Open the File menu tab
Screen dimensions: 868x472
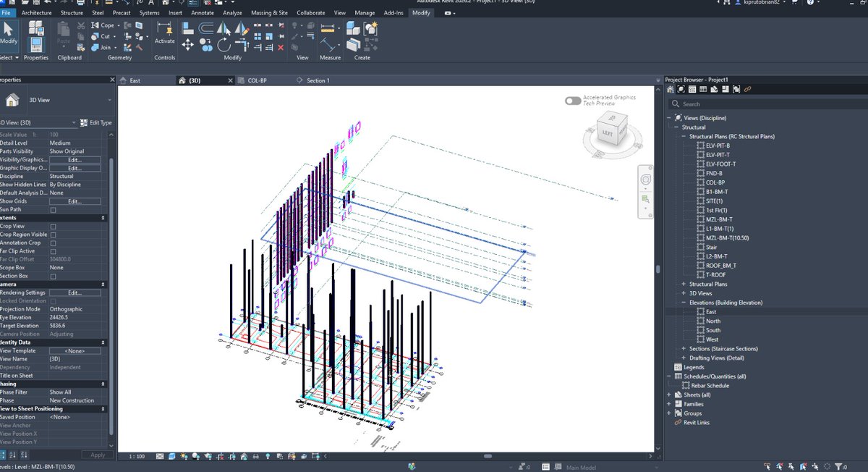pyautogui.click(x=7, y=13)
